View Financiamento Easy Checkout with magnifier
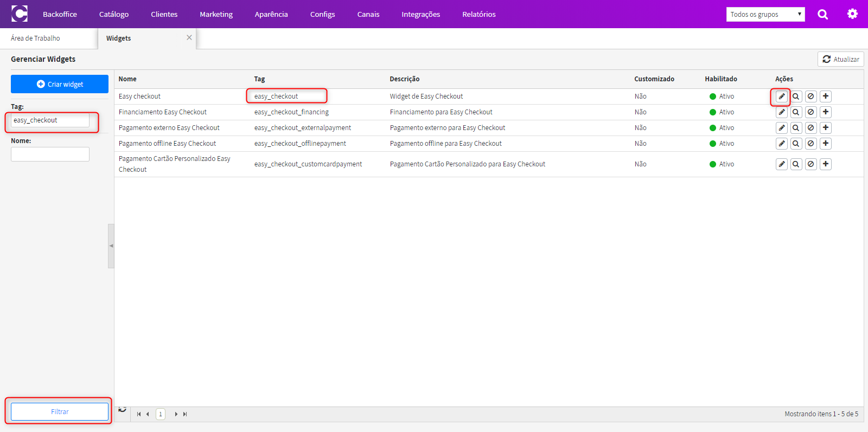This screenshot has height=432, width=868. pyautogui.click(x=796, y=112)
